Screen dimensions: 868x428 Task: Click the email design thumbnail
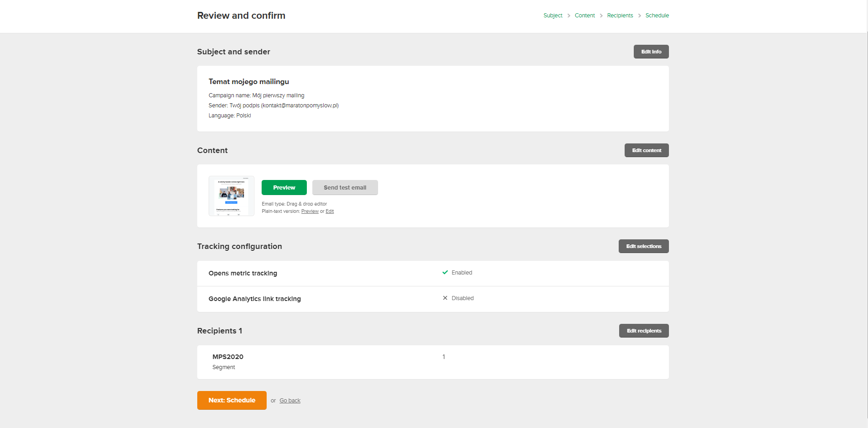click(231, 196)
